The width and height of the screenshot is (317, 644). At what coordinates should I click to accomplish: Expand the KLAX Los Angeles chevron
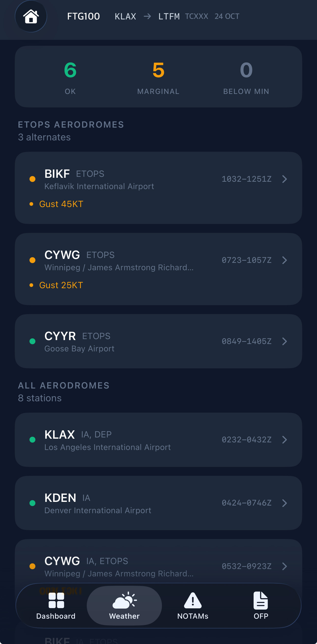click(x=285, y=439)
